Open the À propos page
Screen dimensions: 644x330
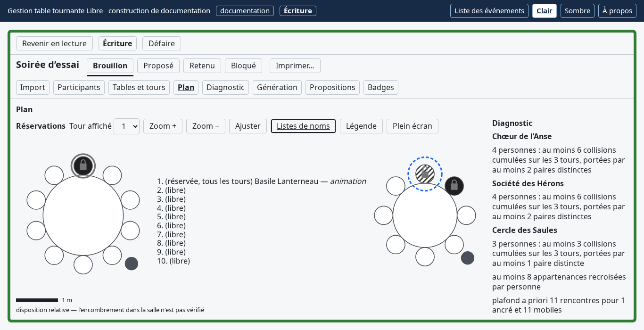coord(617,11)
